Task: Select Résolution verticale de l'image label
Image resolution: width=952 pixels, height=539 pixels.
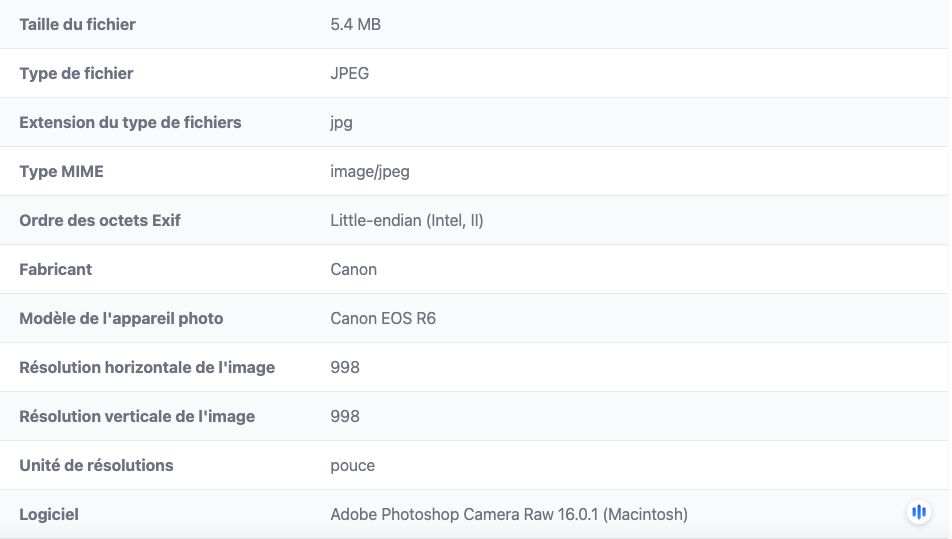Action: point(137,416)
